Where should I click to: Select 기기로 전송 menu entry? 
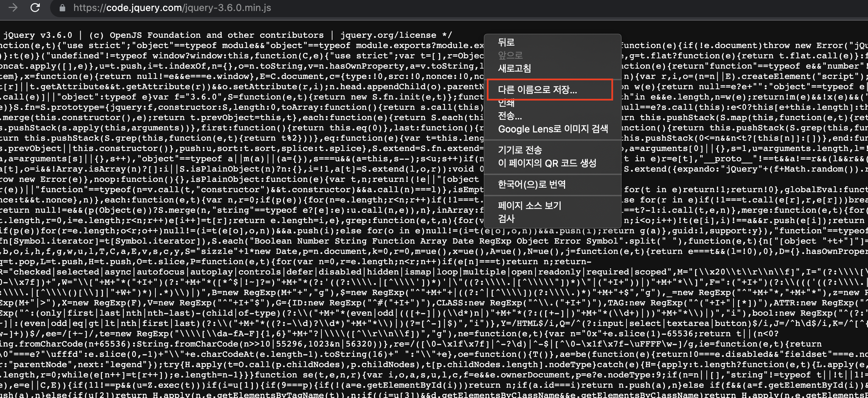[x=520, y=150]
